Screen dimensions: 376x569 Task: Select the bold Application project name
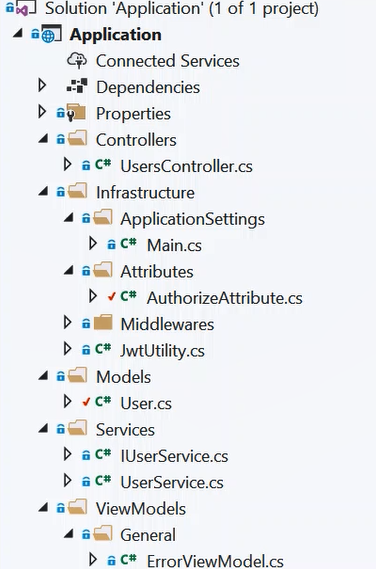[x=116, y=35]
